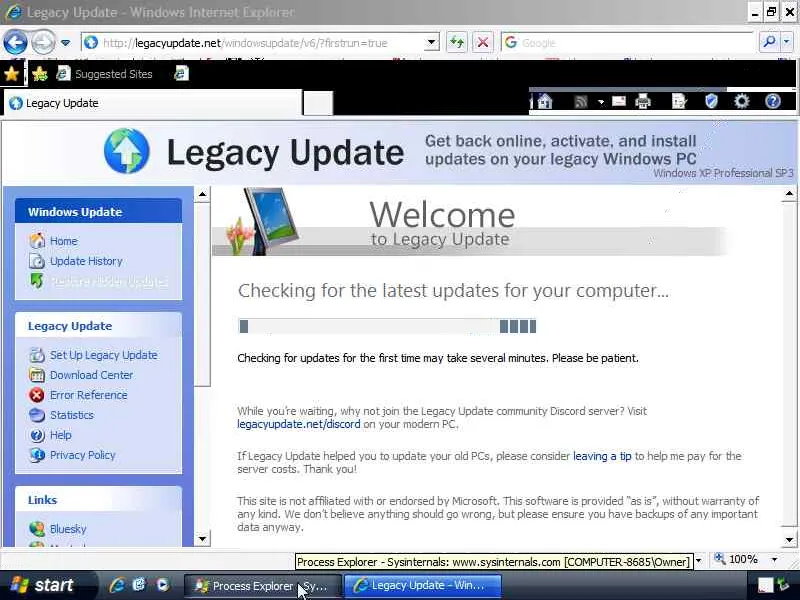The image size is (800, 600).
Task: Click the leaving a tip link
Action: tap(602, 456)
